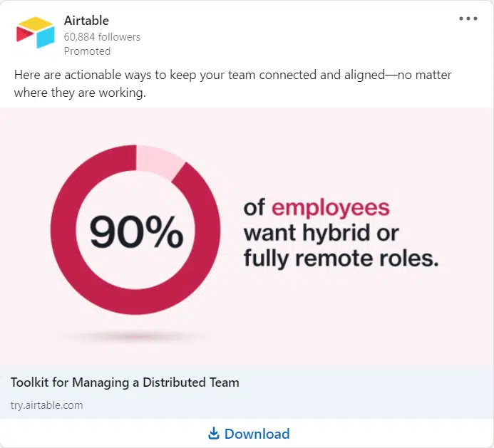Click the Download button

coord(249,434)
